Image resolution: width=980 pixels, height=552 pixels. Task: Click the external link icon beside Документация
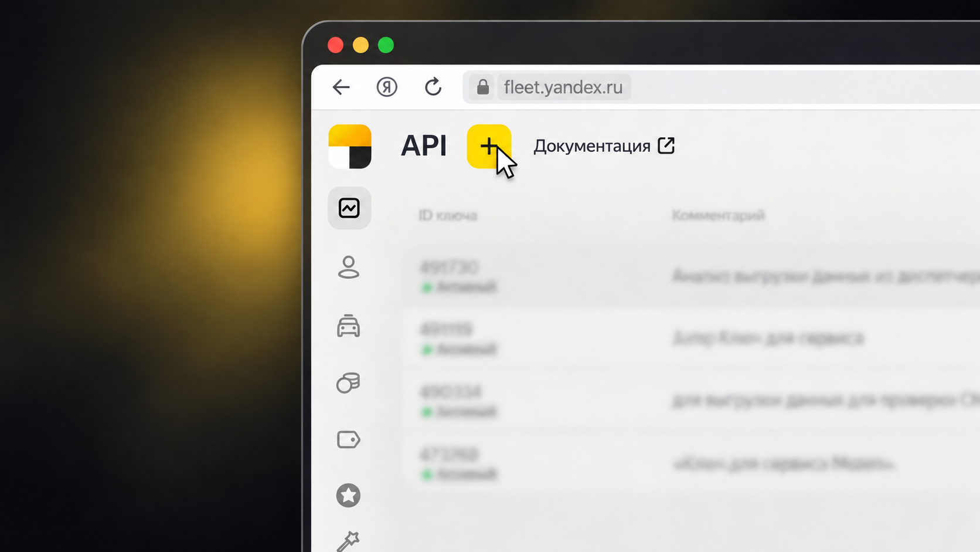(x=666, y=145)
